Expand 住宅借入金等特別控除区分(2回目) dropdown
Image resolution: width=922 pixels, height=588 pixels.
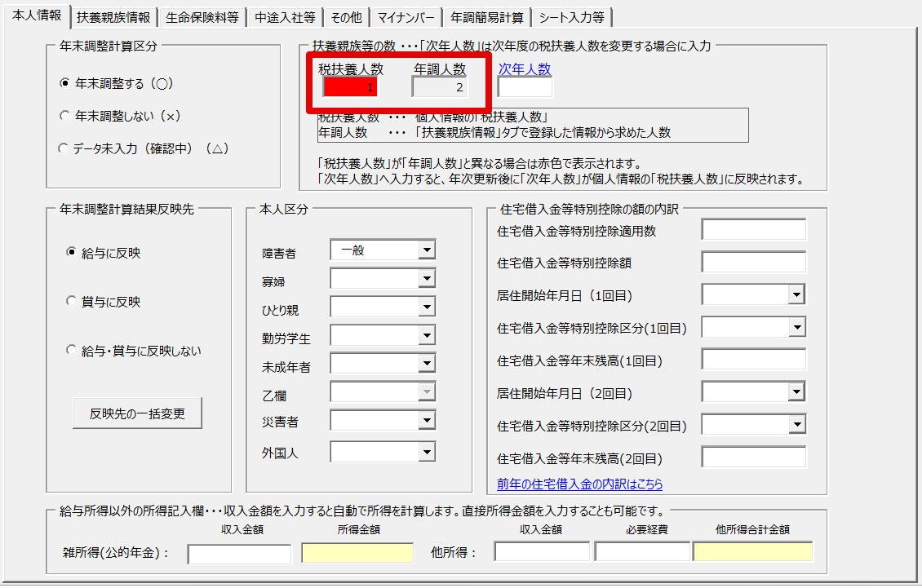pyautogui.click(x=796, y=425)
